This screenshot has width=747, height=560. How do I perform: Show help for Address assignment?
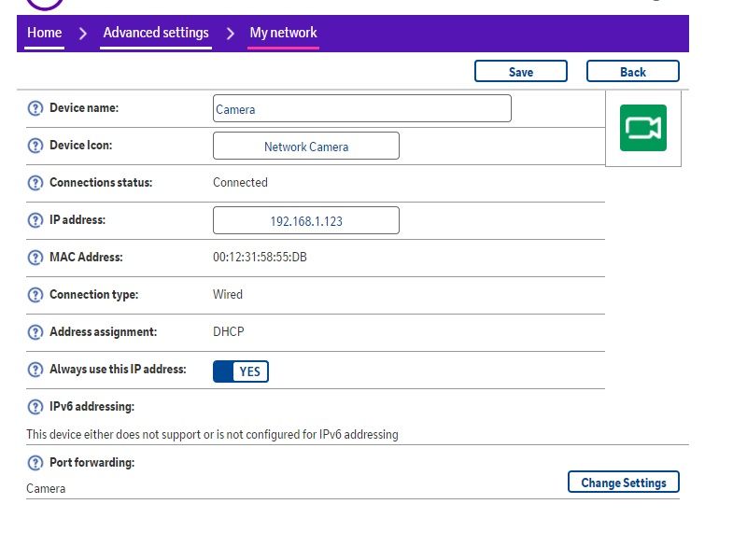[x=35, y=332]
